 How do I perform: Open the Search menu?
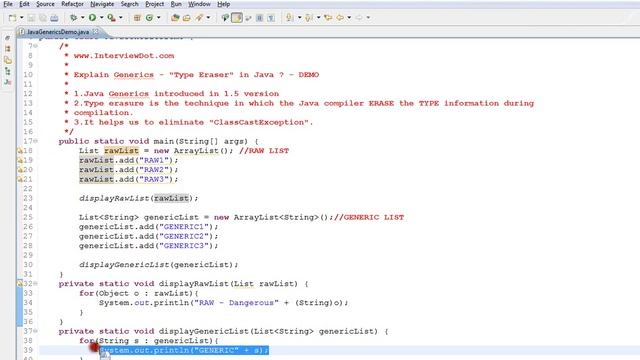click(129, 4)
